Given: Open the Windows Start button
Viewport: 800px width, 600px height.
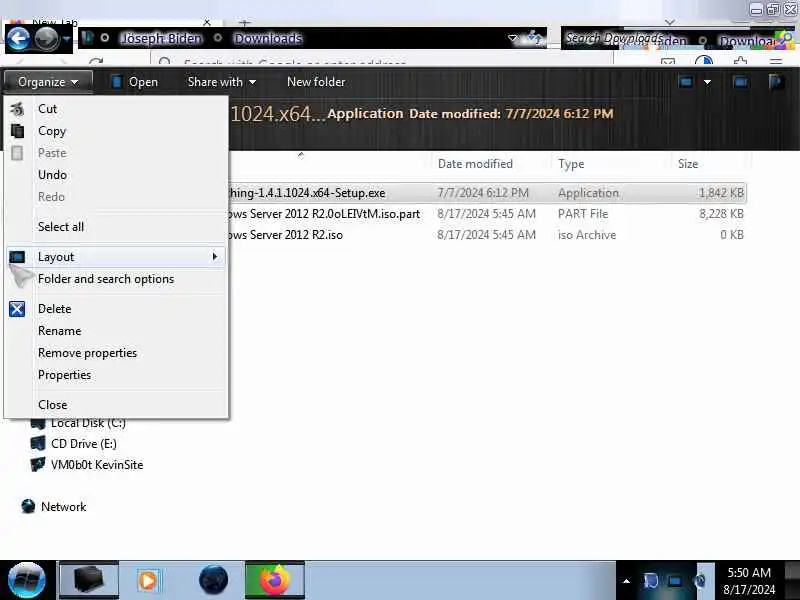Looking at the screenshot, I should pos(27,580).
